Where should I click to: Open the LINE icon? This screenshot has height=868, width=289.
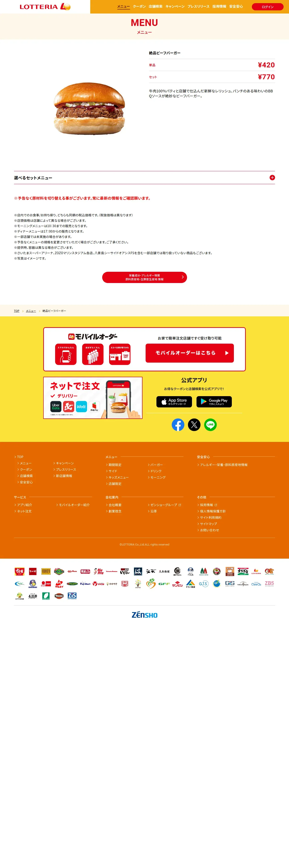pos(210,425)
